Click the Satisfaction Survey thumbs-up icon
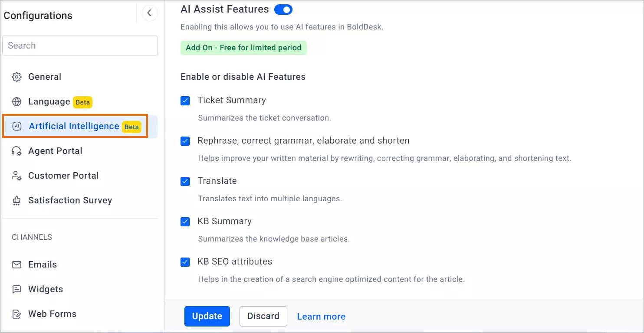Image resolution: width=644 pixels, height=333 pixels. coord(16,200)
